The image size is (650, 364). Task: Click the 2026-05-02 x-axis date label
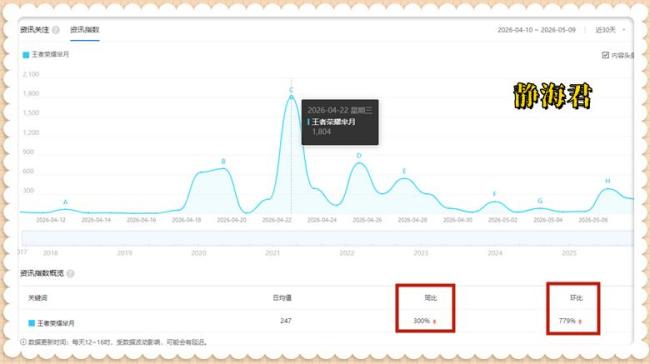click(x=503, y=220)
